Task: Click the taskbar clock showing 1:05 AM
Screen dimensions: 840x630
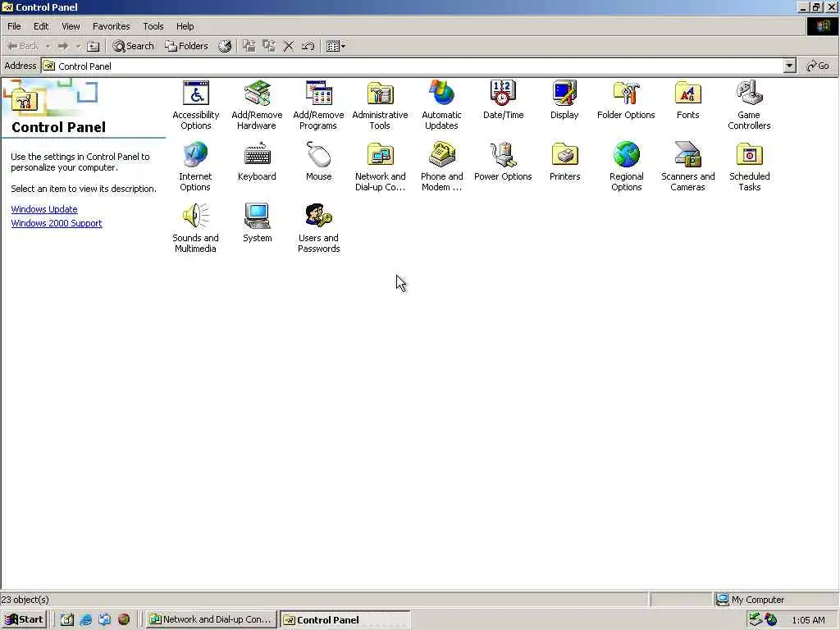Action: pos(808,620)
